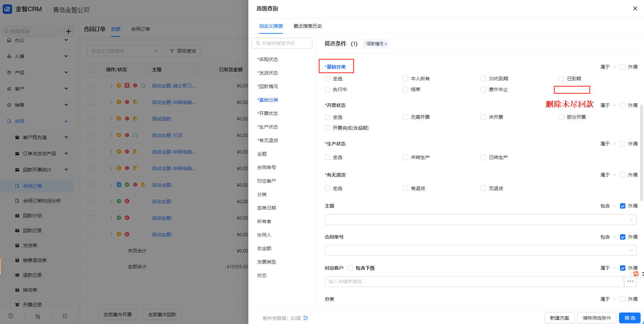Check the 意外中止 option
The image size is (644, 324).
point(484,89)
